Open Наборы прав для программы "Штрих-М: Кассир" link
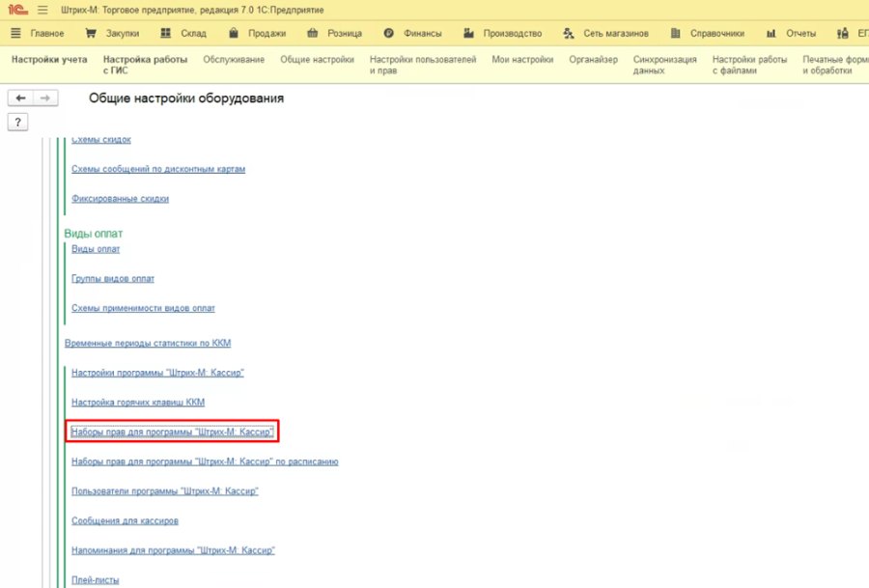Image resolution: width=869 pixels, height=588 pixels. [173, 432]
